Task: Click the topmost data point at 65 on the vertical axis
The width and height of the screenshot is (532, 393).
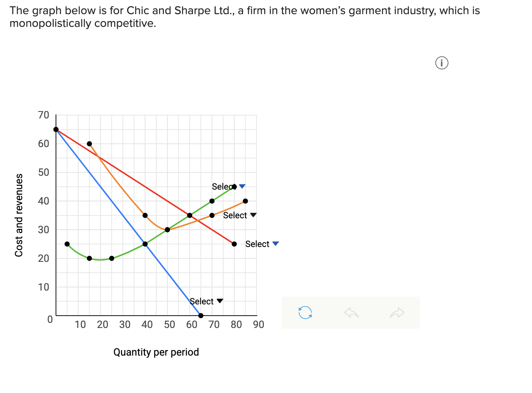Action: pos(56,129)
